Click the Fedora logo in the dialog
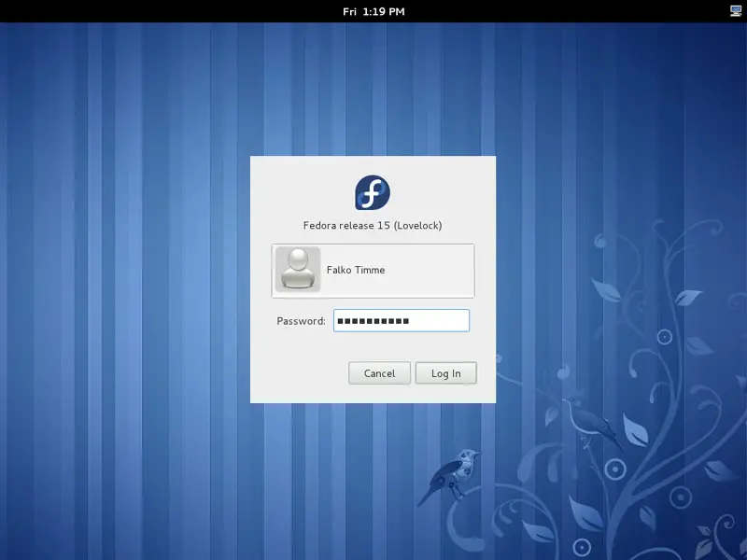Viewport: 747px width, 560px height. 373,192
